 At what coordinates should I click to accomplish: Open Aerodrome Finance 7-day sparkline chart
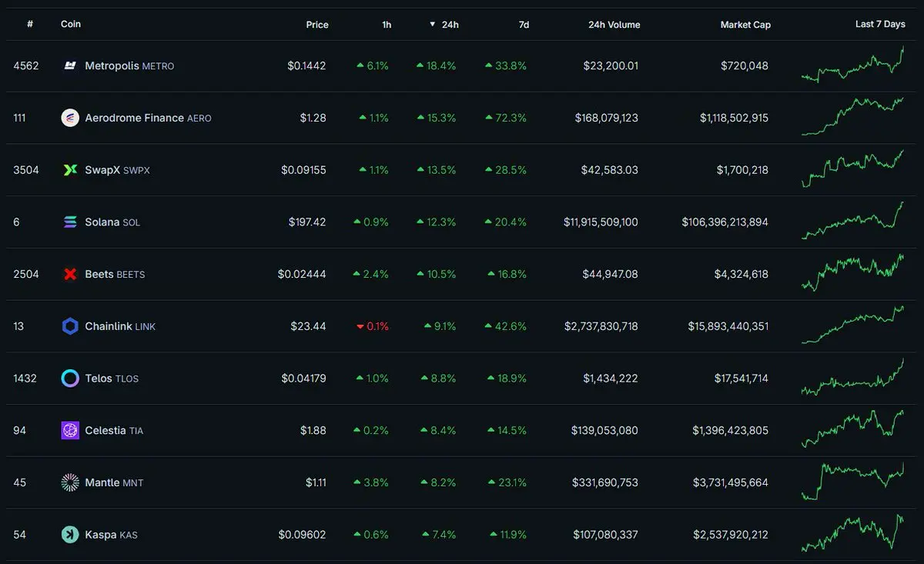[x=853, y=116]
